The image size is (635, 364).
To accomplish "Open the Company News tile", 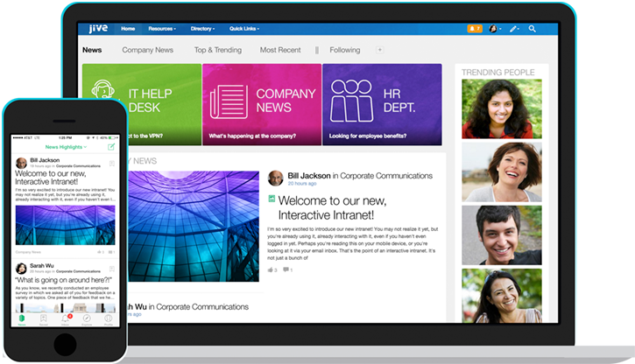I will pos(262,104).
